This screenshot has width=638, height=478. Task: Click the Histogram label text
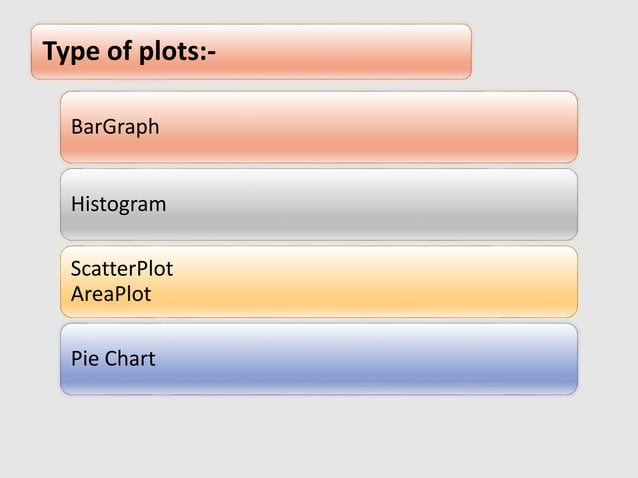click(118, 205)
